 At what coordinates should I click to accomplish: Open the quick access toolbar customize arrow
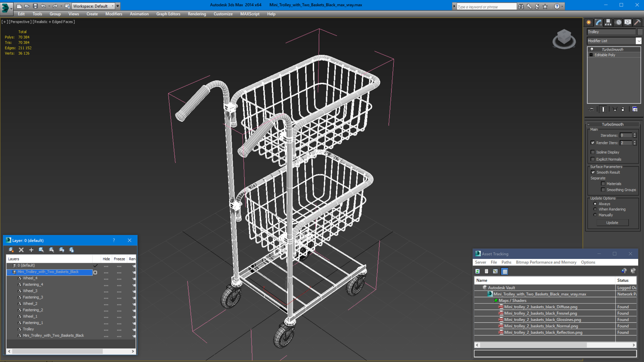coord(117,6)
